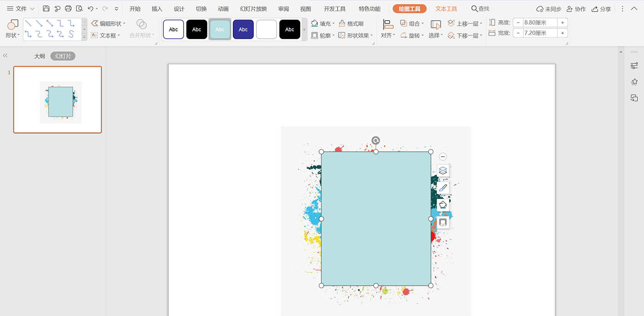The width and height of the screenshot is (644, 316).
Task: Switch to the 幻灯片 slides view
Action: (x=63, y=56)
